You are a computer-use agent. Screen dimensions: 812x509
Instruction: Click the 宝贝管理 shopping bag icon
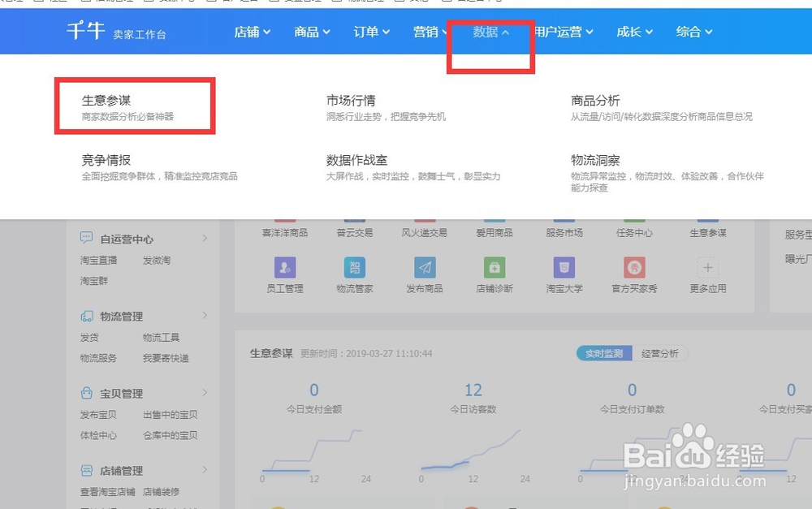click(x=87, y=393)
